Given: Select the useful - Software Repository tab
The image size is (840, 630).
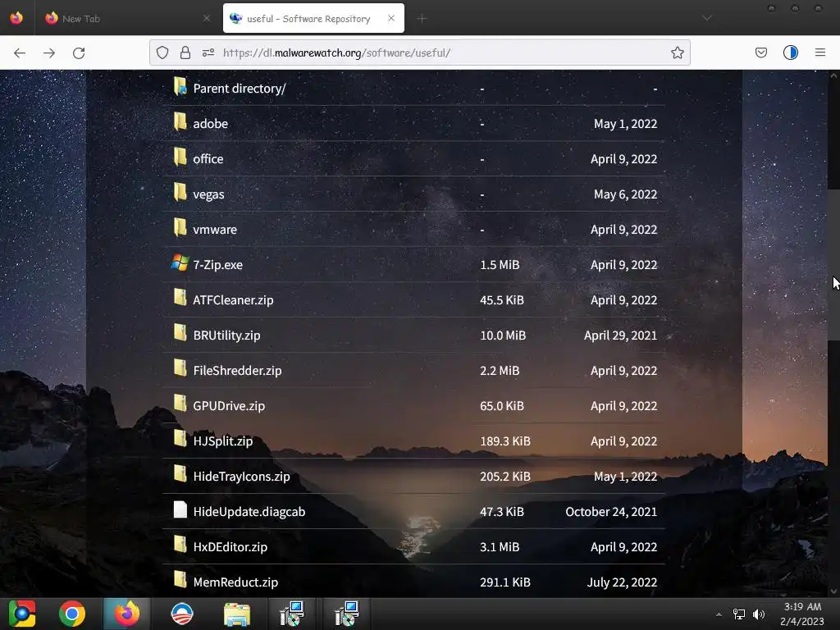Looking at the screenshot, I should point(313,19).
